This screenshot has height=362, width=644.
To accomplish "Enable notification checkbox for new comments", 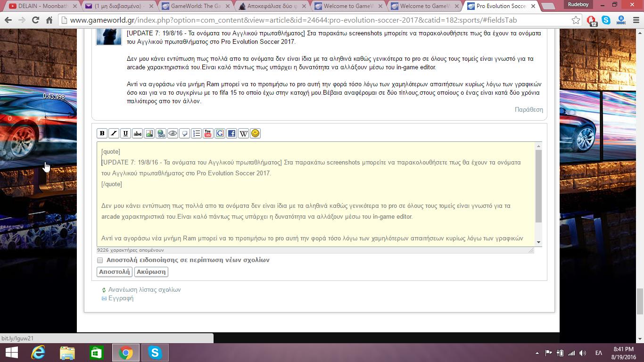I will click(100, 260).
